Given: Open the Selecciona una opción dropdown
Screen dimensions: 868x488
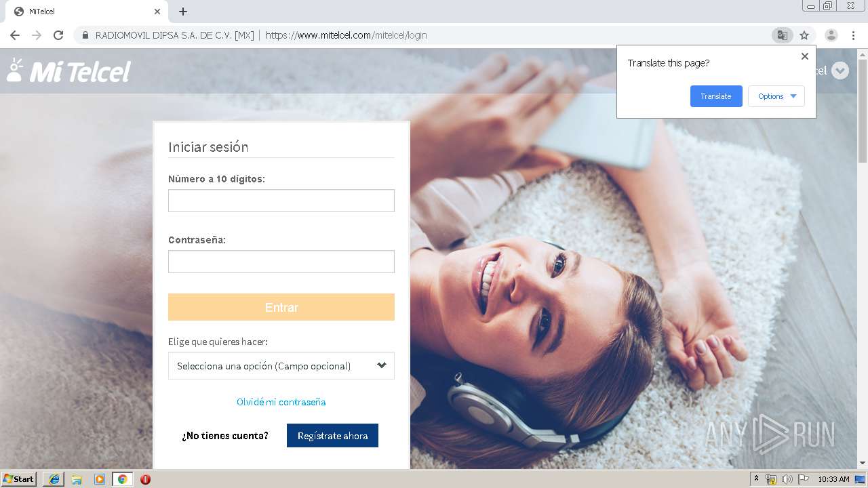Looking at the screenshot, I should tap(281, 366).
